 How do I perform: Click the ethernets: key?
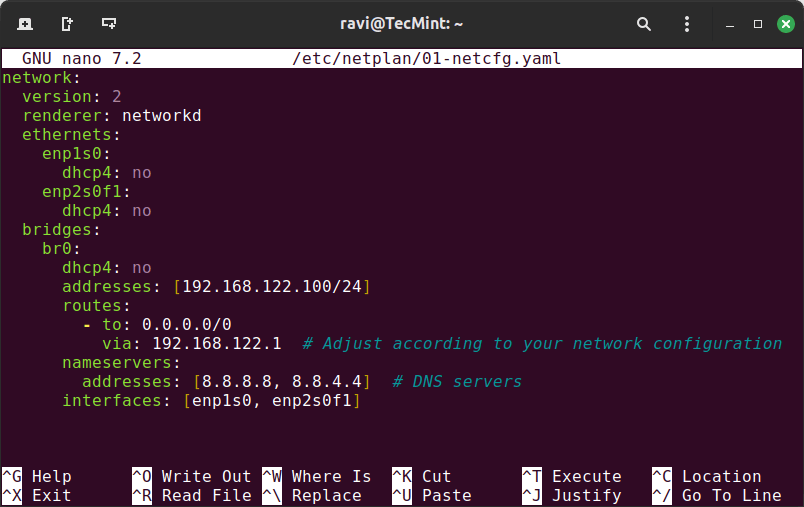click(71, 135)
